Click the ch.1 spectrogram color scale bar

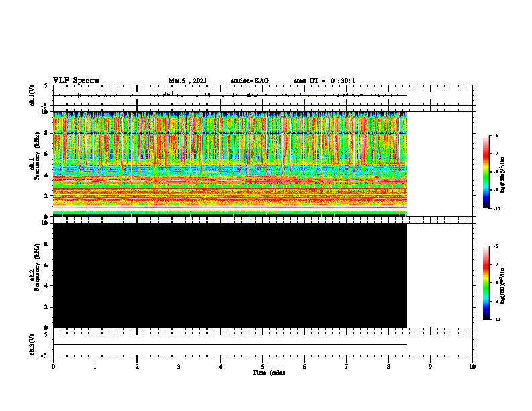(x=486, y=172)
